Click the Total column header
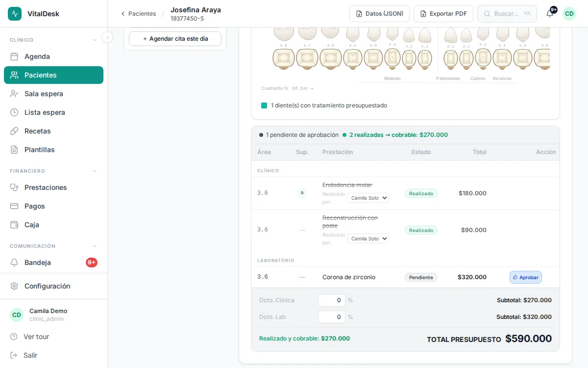This screenshot has width=588, height=368. tap(480, 152)
